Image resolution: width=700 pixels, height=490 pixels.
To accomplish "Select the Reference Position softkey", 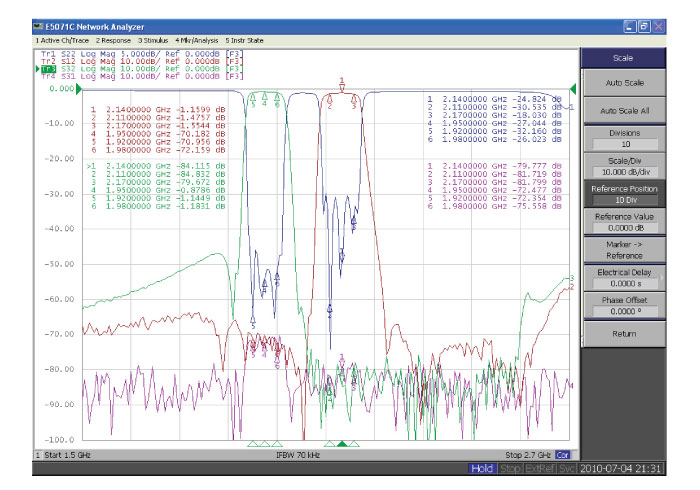I will coord(625,194).
